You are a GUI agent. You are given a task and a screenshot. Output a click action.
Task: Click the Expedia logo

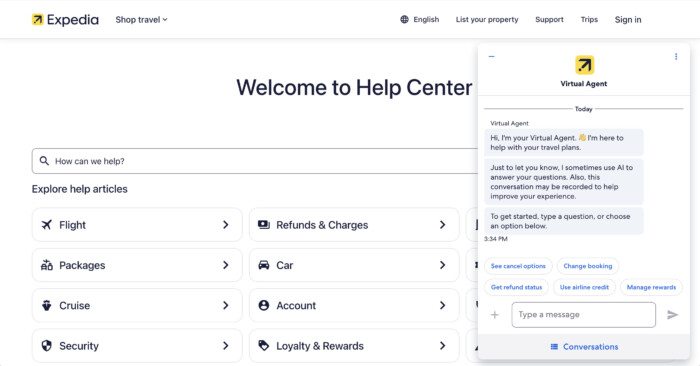coord(65,20)
